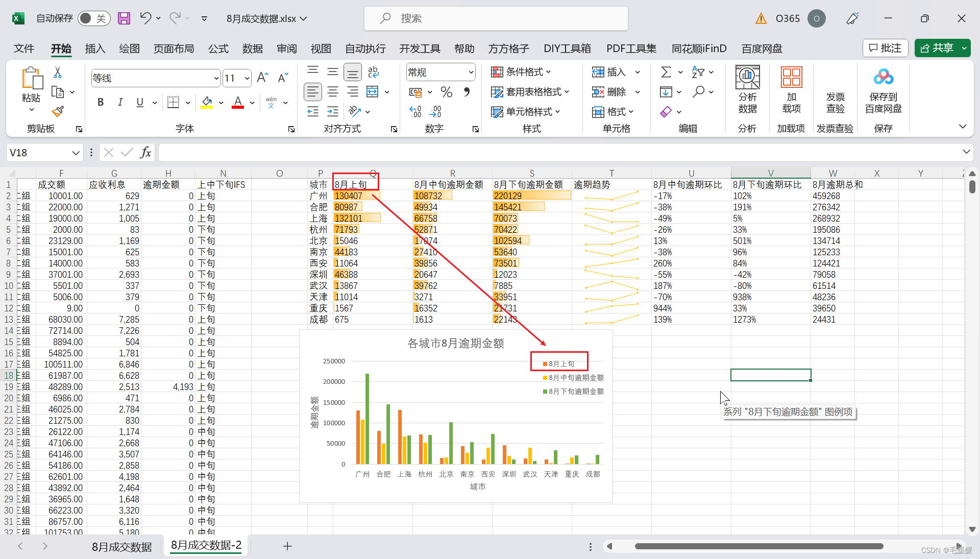Apply comma thousands separator style
This screenshot has width=980, height=559.
[x=467, y=92]
